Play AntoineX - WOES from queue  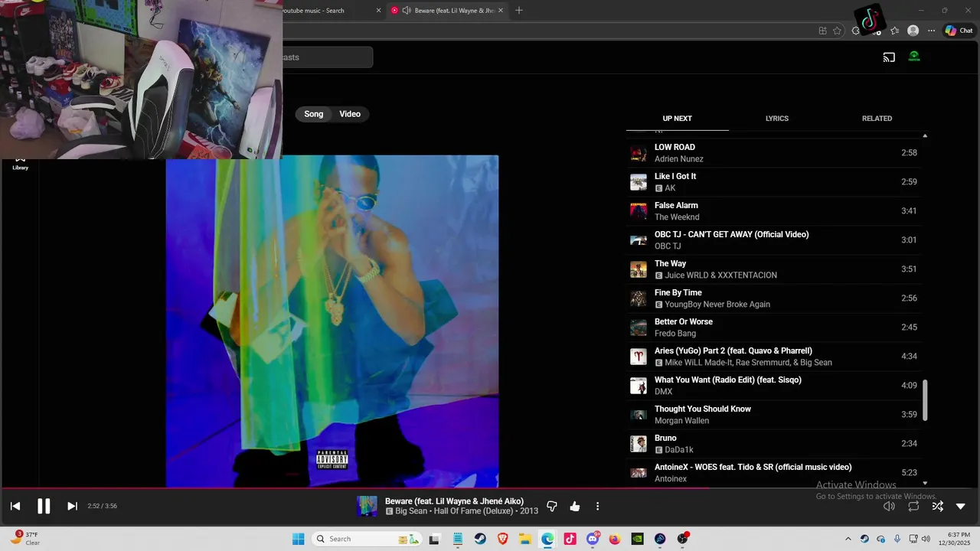[x=773, y=472]
